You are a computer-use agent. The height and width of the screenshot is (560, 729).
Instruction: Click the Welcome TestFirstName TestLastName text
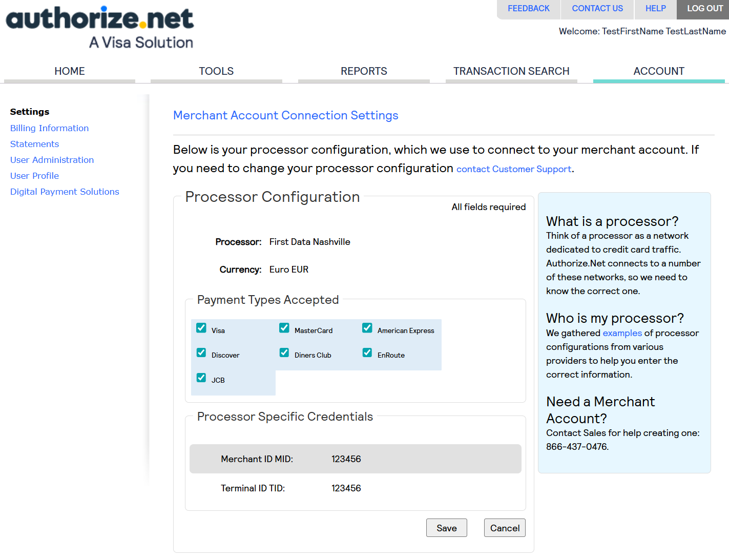point(642,31)
